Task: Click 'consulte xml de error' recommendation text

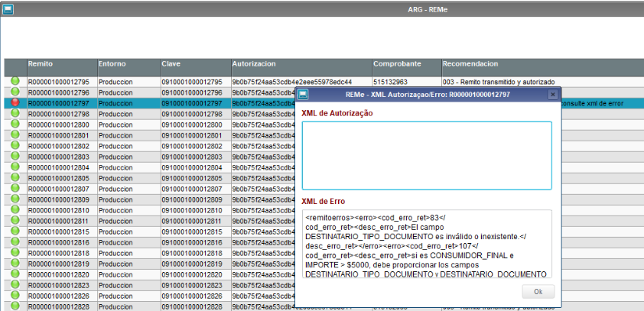Action: (592, 103)
